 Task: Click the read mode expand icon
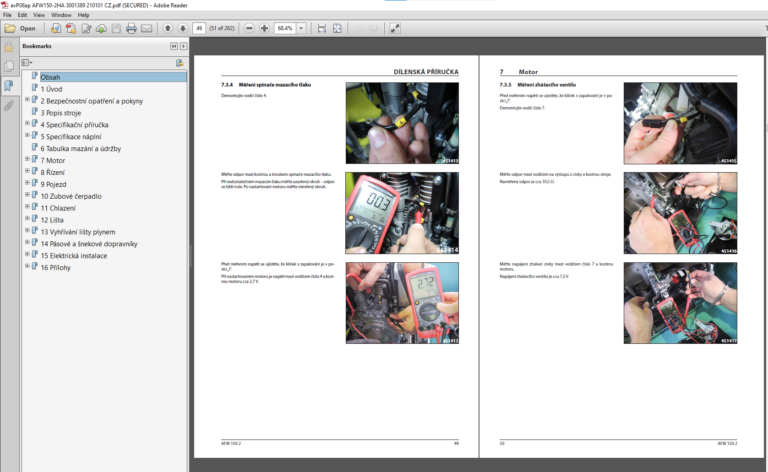[395, 28]
